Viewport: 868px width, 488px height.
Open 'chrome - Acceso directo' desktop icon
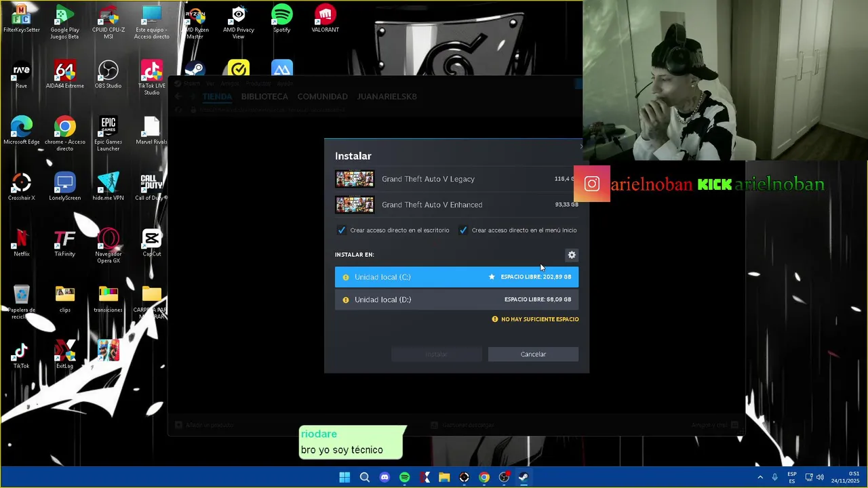(65, 134)
